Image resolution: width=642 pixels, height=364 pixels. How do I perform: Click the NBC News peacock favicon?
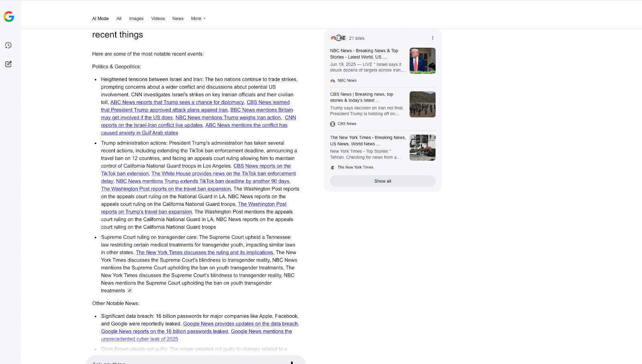pyautogui.click(x=333, y=81)
